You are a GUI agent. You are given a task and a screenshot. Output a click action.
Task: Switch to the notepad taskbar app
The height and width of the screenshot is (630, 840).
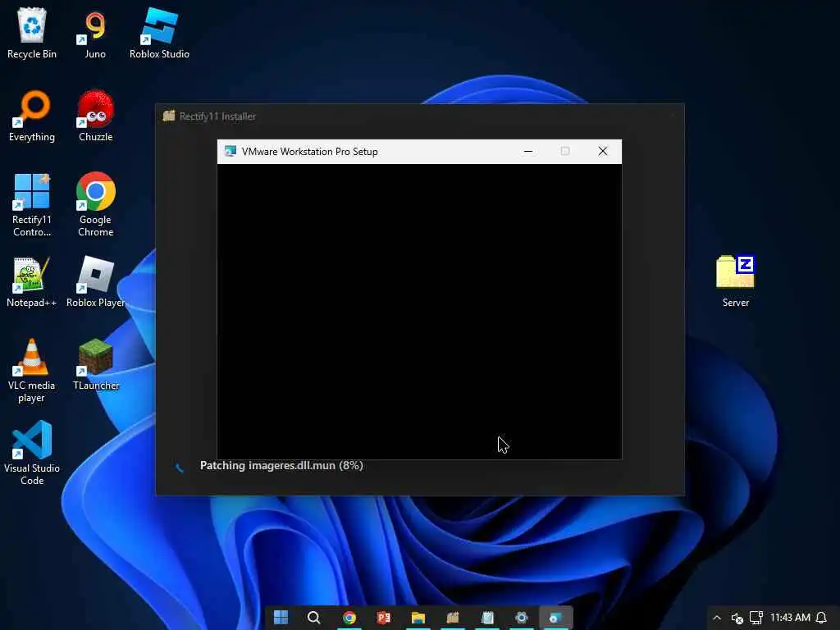coord(487,618)
